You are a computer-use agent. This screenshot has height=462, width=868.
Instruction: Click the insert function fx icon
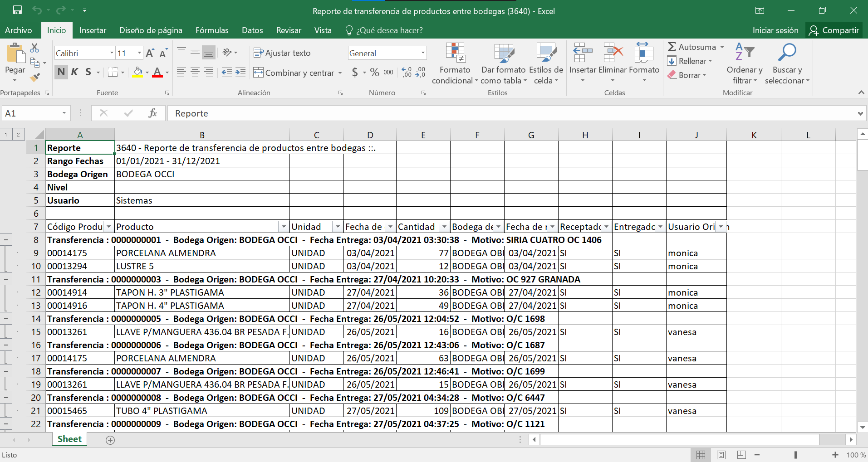(153, 113)
